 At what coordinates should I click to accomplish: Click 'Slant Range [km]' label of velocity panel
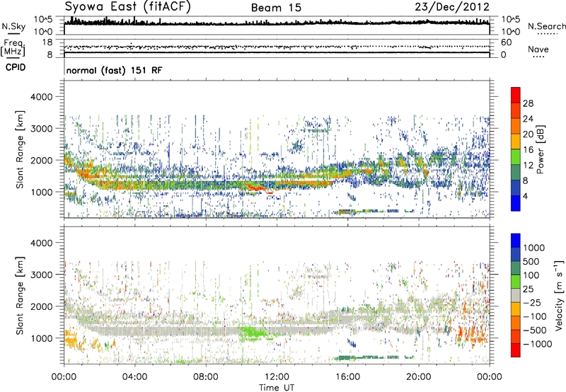20,295
